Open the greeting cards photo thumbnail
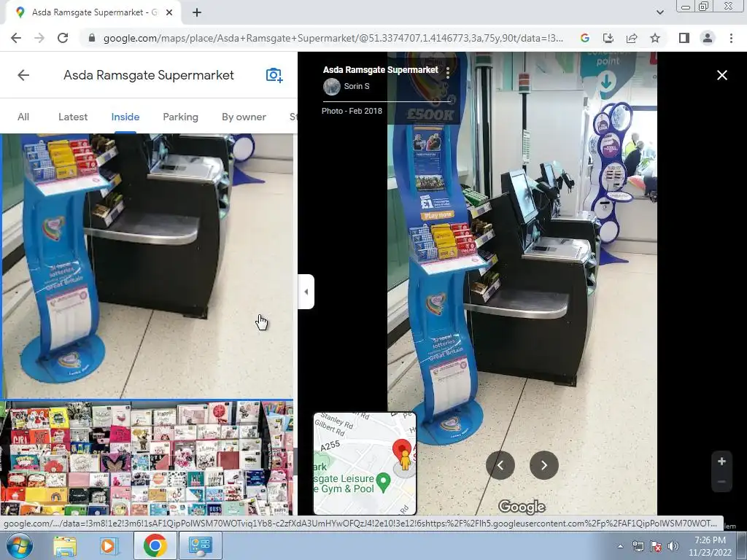The height and width of the screenshot is (560, 747). (147, 458)
